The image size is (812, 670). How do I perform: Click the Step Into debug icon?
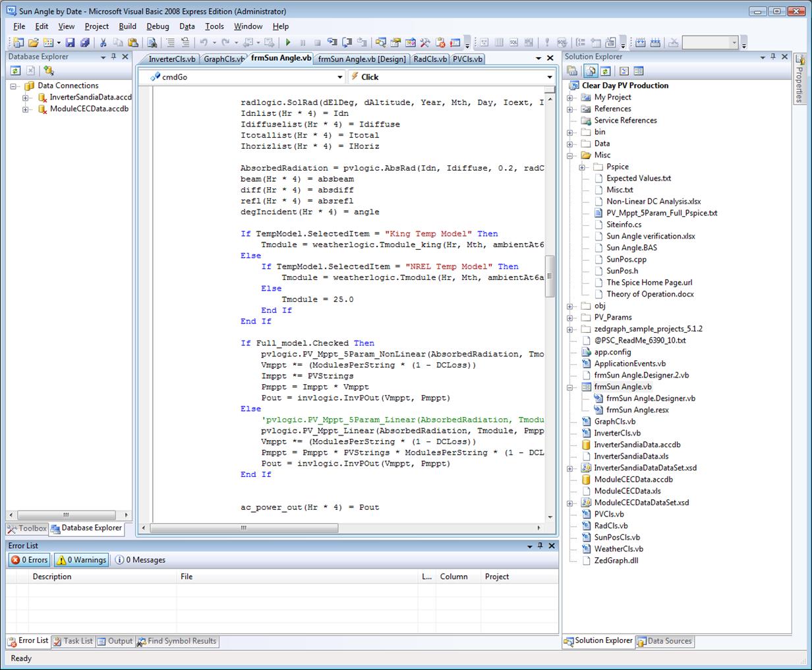(x=332, y=43)
